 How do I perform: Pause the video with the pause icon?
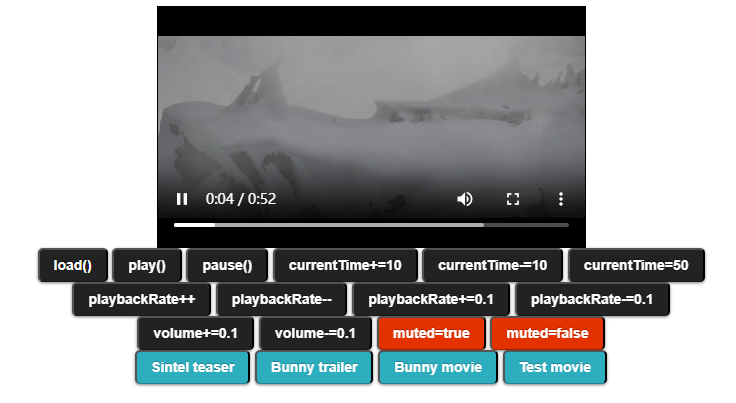click(182, 199)
